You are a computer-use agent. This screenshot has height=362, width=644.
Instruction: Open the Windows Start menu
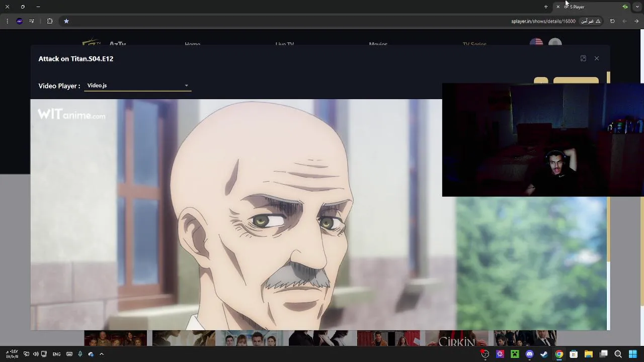[632, 354]
